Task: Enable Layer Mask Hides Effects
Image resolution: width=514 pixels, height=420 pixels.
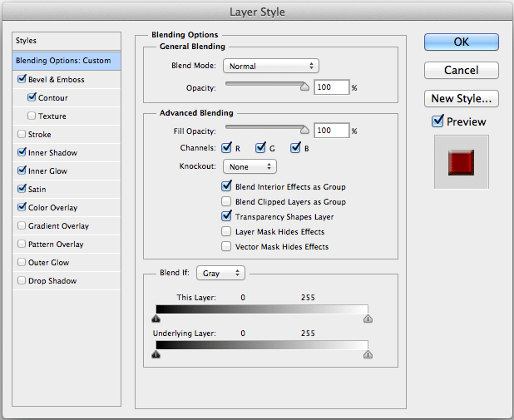Action: pyautogui.click(x=227, y=232)
